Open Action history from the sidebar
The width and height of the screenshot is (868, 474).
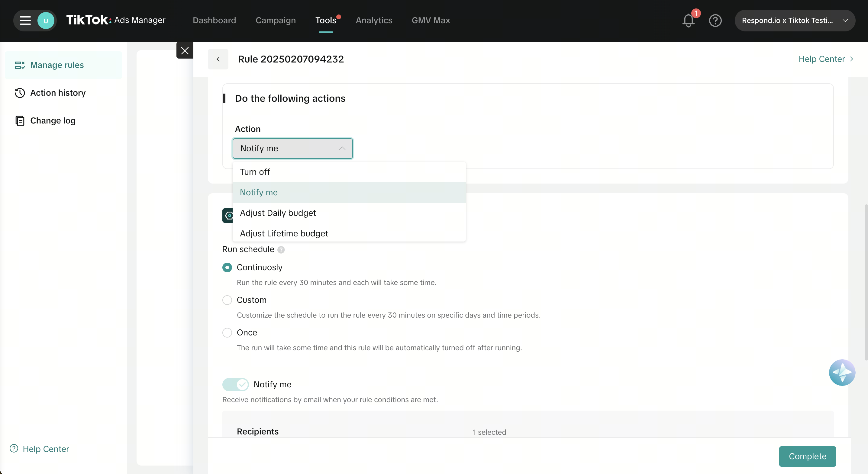click(58, 93)
